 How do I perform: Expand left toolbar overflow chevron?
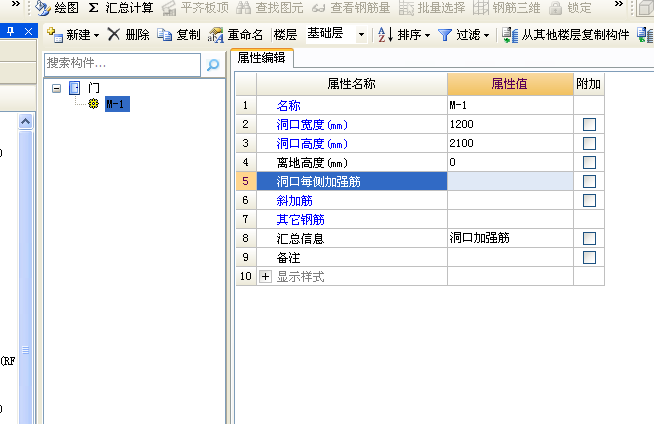[16, 4]
